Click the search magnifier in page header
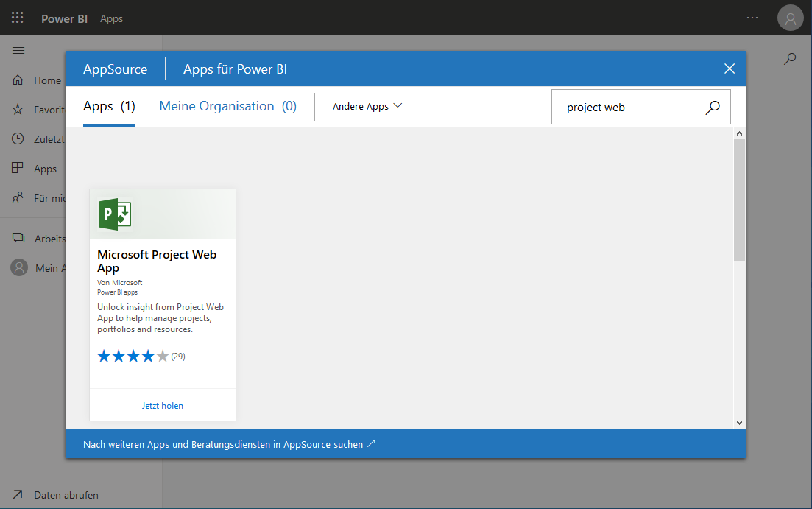Image resolution: width=812 pixels, height=509 pixels. tap(790, 59)
